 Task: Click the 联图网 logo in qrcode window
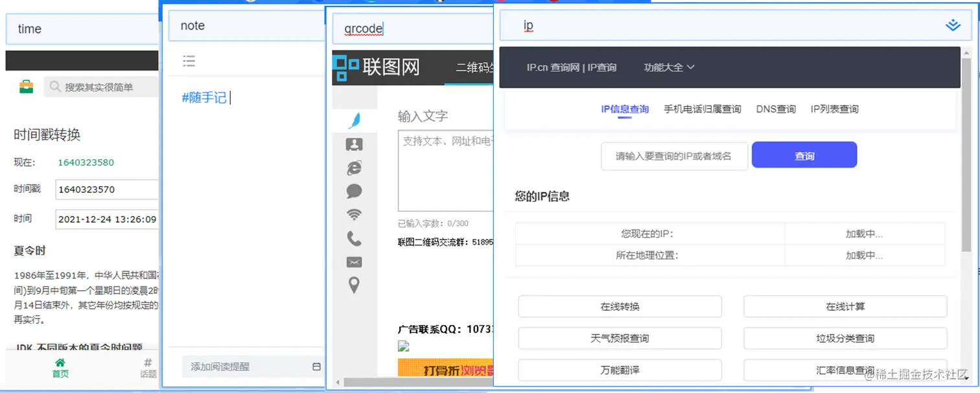pyautogui.click(x=376, y=67)
